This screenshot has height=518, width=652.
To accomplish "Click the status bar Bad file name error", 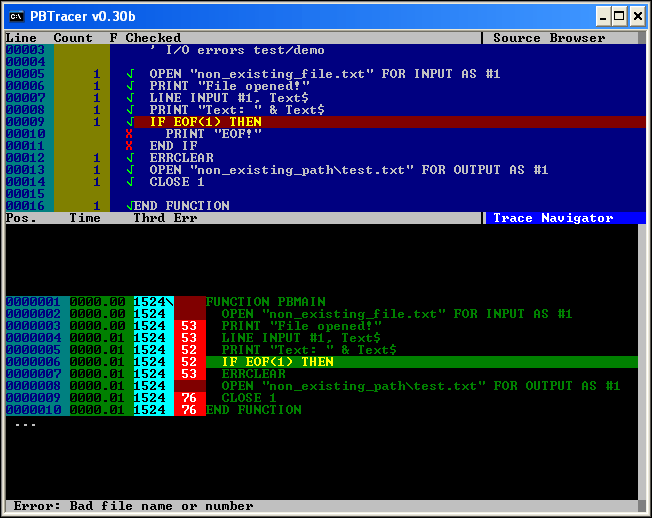I will [133, 506].
